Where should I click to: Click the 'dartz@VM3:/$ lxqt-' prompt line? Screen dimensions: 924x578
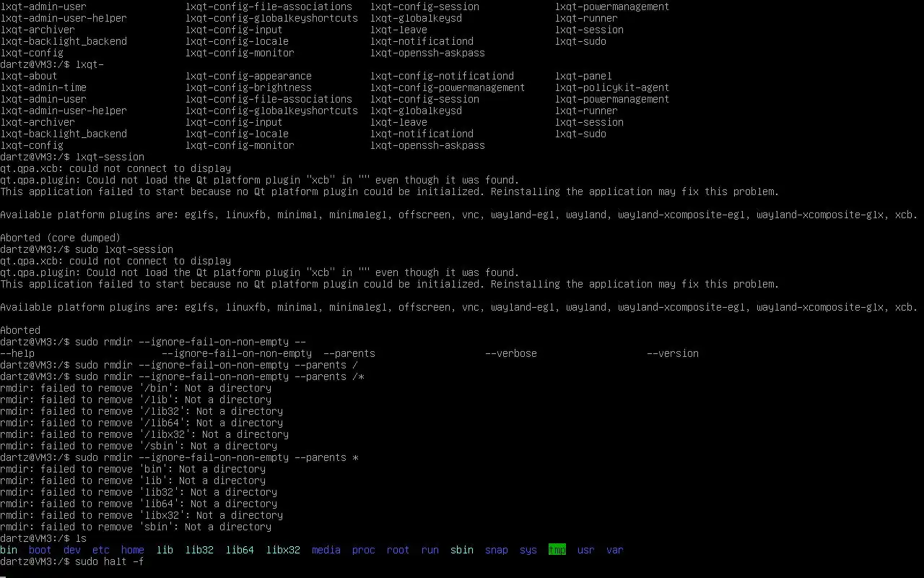52,64
